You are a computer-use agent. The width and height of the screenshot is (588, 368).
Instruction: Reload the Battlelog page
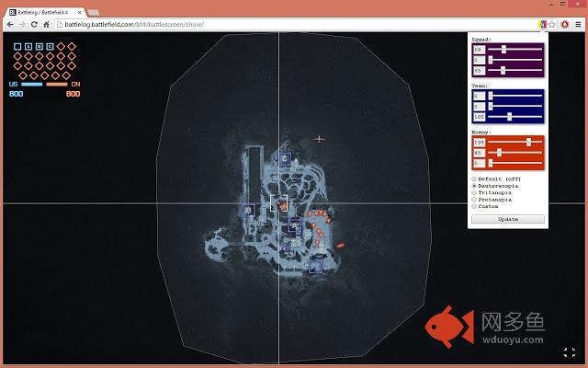34,25
